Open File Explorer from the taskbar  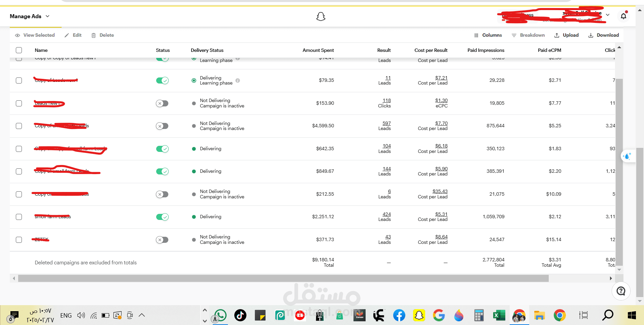tap(539, 316)
